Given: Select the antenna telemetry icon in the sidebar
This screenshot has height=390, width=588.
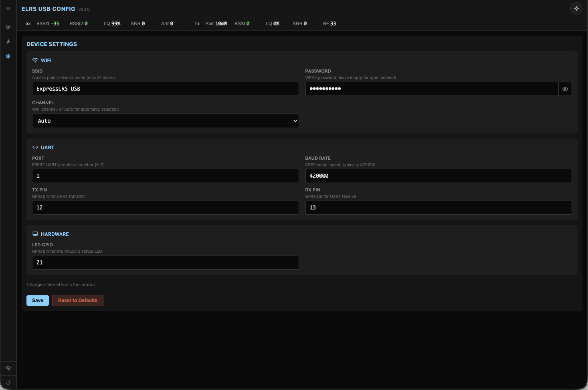Looking at the screenshot, I should (8, 27).
